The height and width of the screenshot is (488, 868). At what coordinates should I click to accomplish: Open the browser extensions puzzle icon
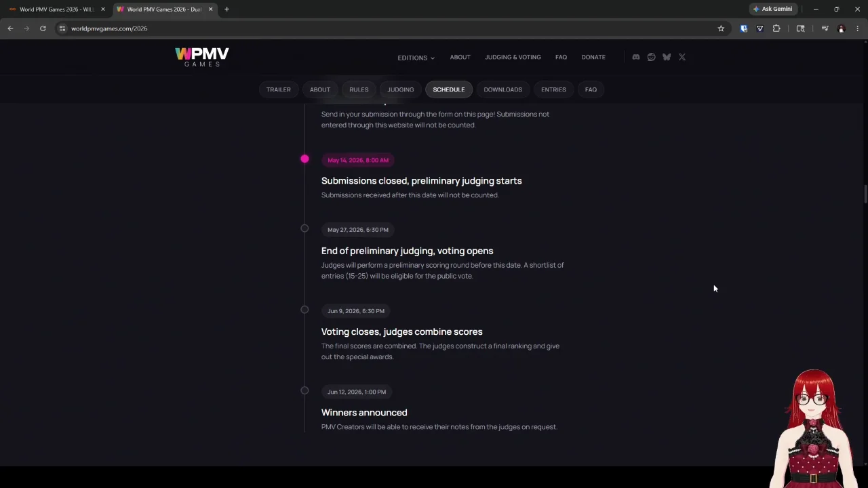click(x=776, y=28)
